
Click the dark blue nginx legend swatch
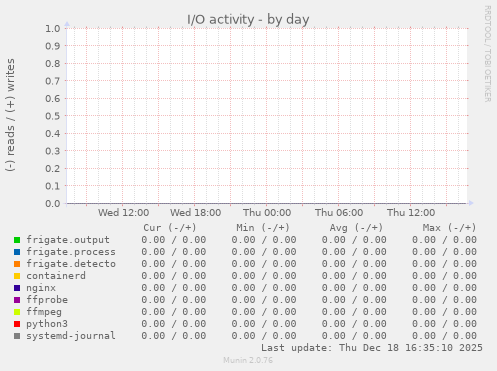(x=17, y=288)
